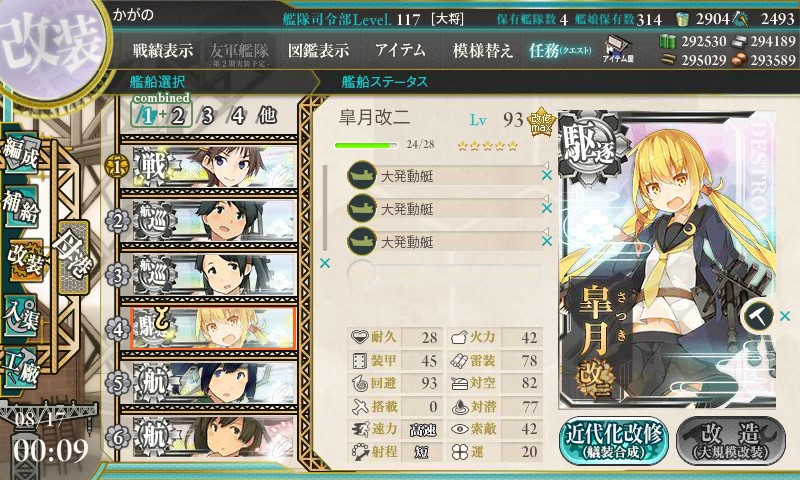Select the empty fourth equipment slot

tap(444, 274)
